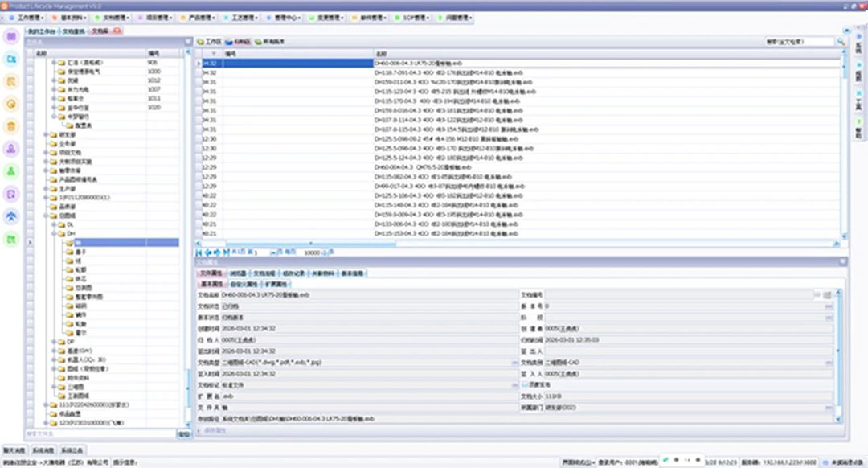Go to the first page of the file list
Screen dimensions: 868x468
(x=199, y=252)
